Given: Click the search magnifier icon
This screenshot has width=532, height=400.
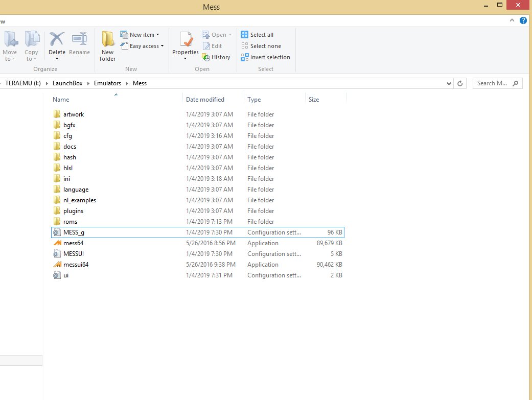Looking at the screenshot, I should [x=515, y=83].
